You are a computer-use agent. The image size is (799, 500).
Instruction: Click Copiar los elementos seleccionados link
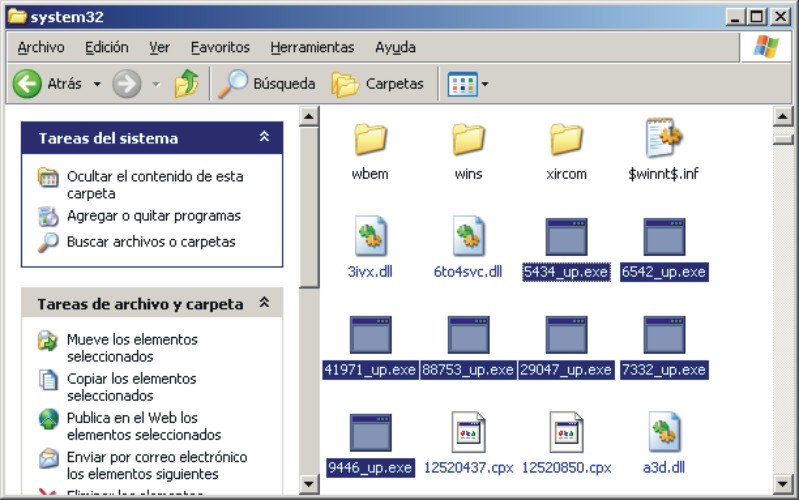131,387
